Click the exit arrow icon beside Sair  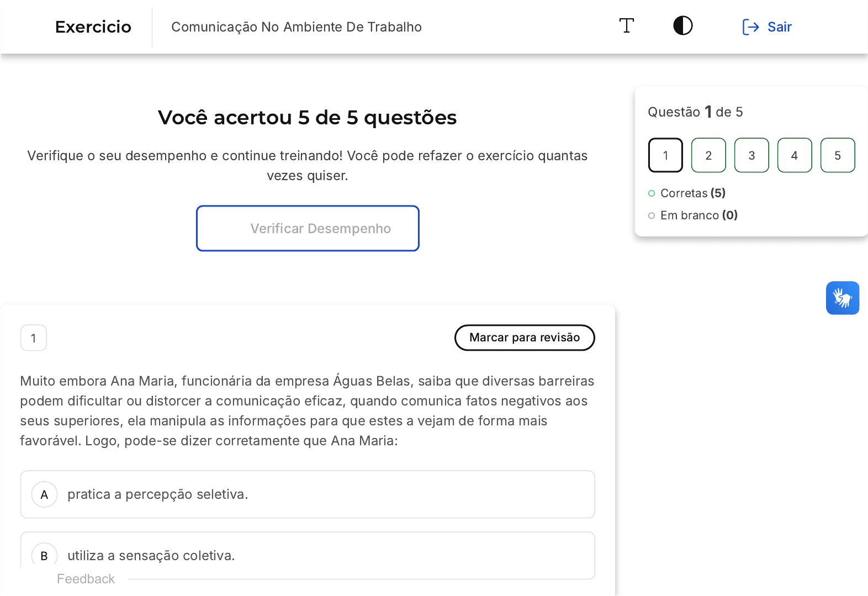pos(750,27)
